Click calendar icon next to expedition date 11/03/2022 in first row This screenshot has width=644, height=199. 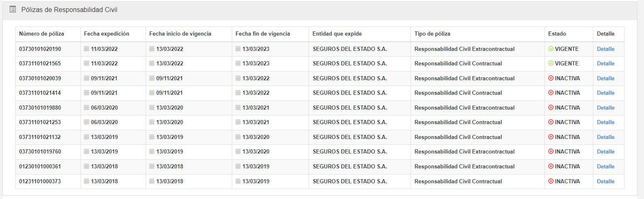pos(87,49)
